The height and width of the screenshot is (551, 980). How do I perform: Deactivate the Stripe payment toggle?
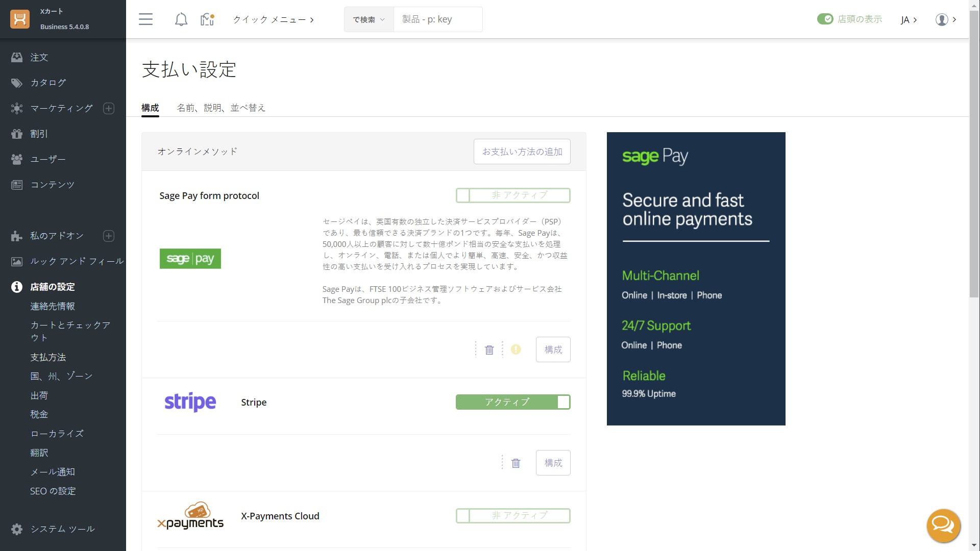click(512, 402)
